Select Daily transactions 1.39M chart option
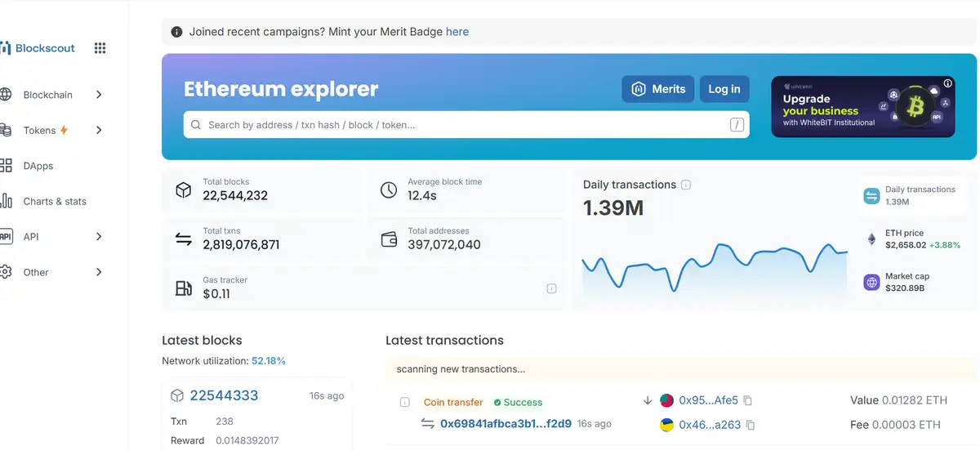 (x=914, y=195)
